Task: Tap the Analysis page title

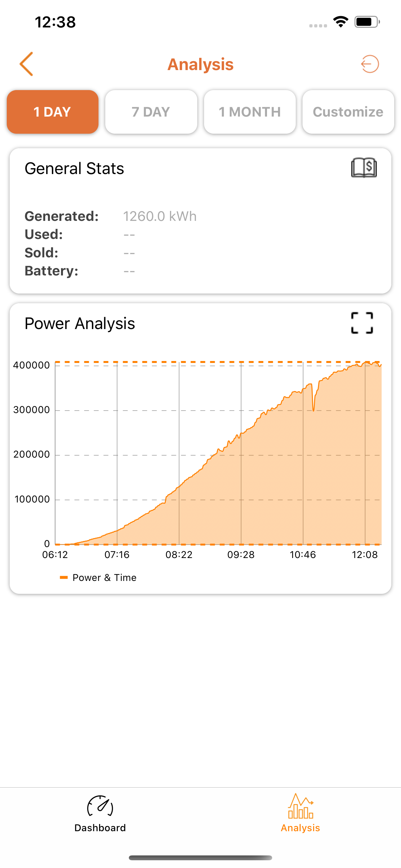Action: click(x=200, y=64)
